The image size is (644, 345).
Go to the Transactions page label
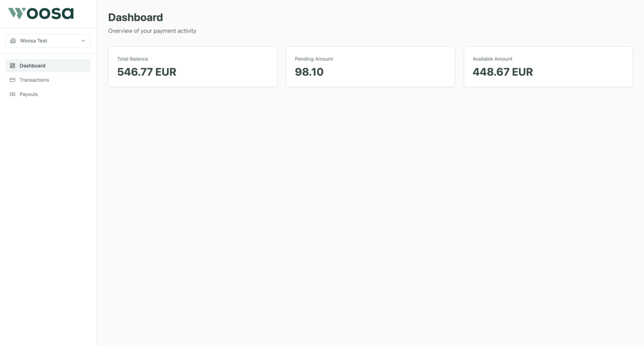click(x=34, y=80)
